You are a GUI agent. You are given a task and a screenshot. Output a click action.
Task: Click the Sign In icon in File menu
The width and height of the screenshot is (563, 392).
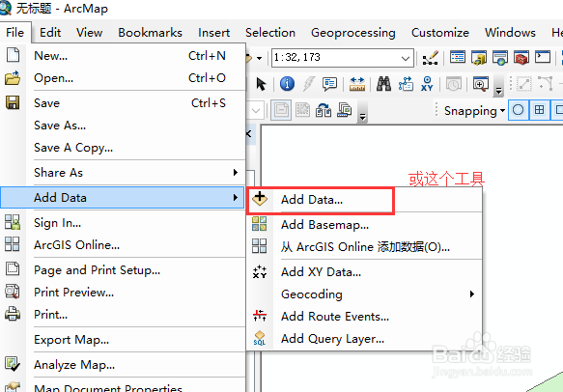click(13, 222)
